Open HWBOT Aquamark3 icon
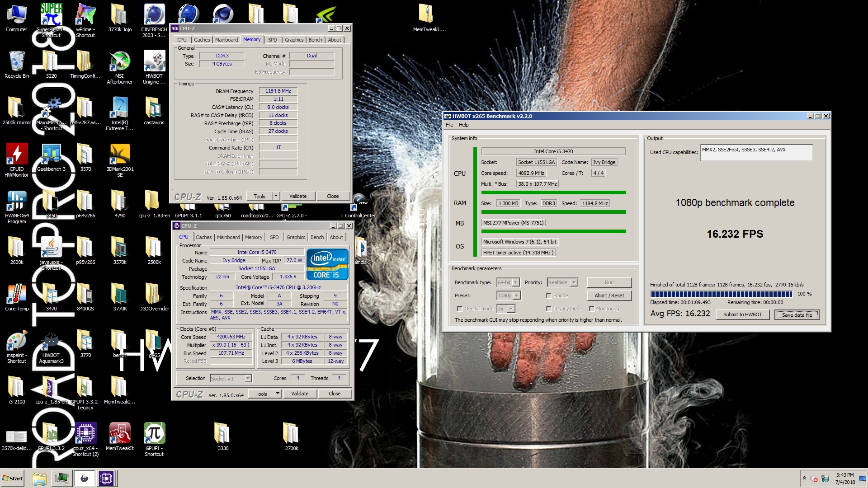Viewport: 868px width, 488px height. click(51, 346)
